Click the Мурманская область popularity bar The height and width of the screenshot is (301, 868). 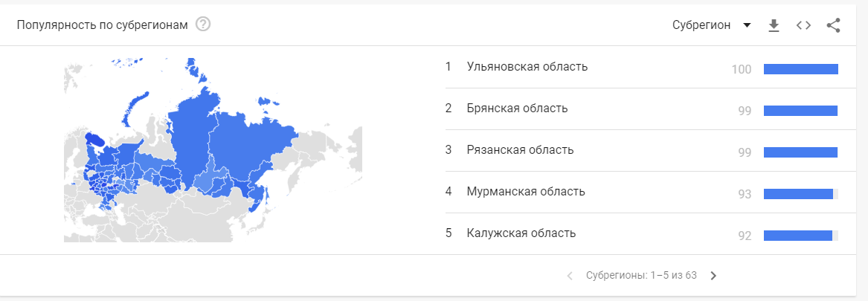[801, 194]
